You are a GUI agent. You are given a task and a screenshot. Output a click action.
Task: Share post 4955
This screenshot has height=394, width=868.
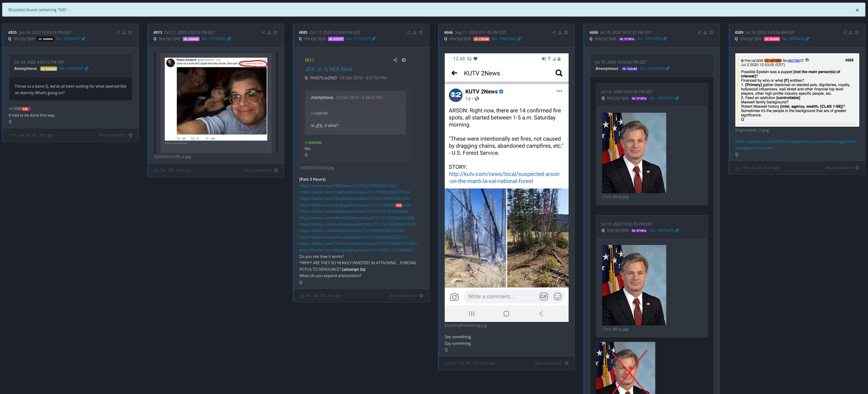tap(118, 32)
